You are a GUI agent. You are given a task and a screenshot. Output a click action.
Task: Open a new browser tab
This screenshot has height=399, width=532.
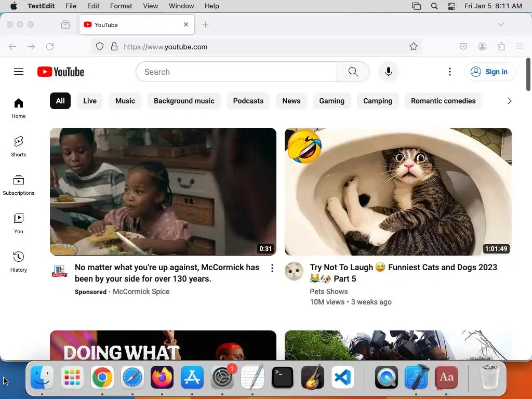206,25
